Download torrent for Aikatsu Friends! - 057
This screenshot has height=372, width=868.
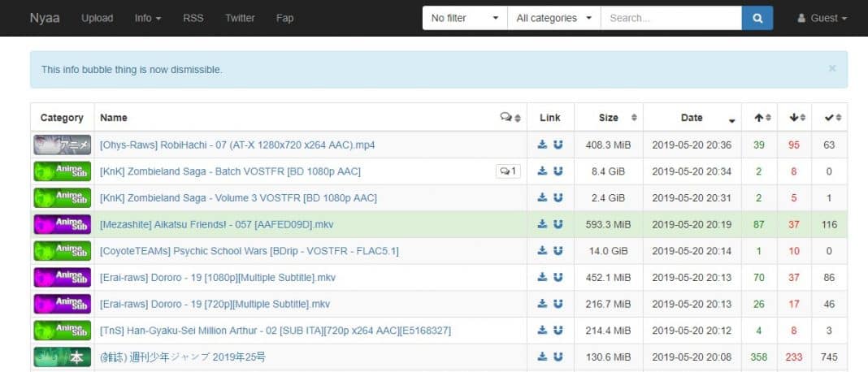pyautogui.click(x=543, y=224)
